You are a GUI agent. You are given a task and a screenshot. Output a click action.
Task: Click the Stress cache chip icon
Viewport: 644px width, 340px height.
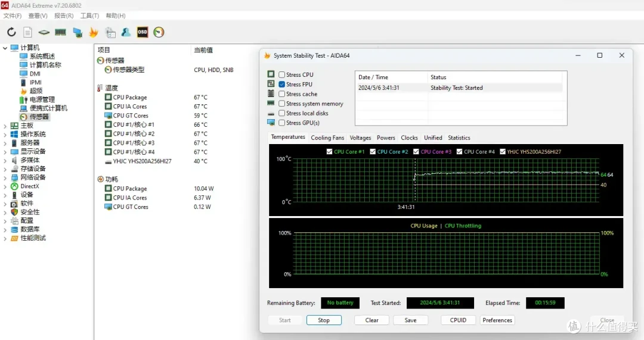click(x=271, y=93)
